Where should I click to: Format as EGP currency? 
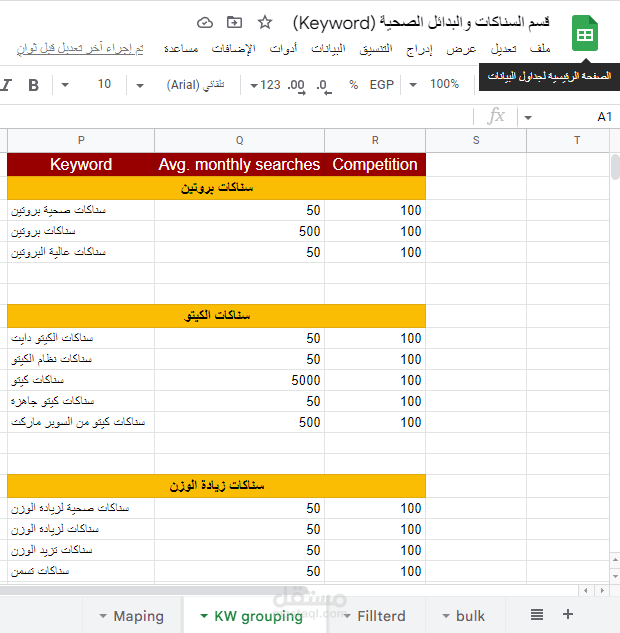[x=381, y=85]
